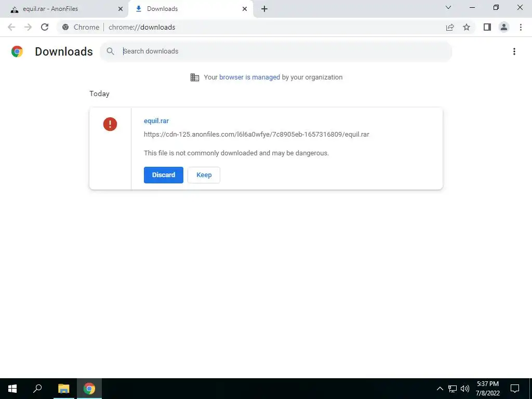Click the Search downloads field
The height and width of the screenshot is (399, 532).
click(x=276, y=51)
